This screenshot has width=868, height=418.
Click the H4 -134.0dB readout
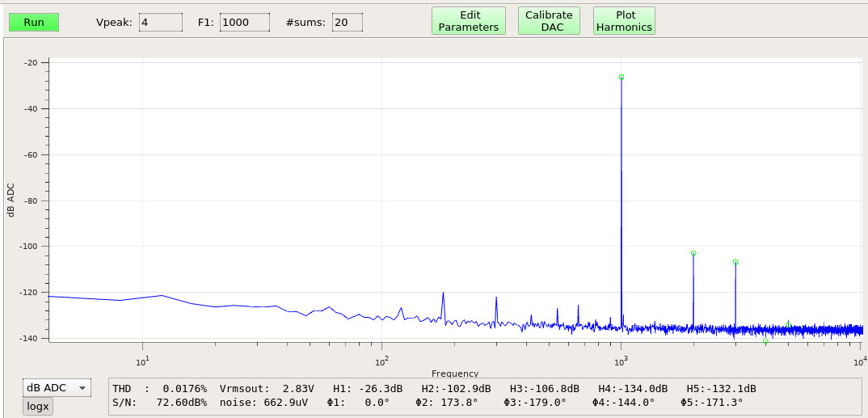633,389
